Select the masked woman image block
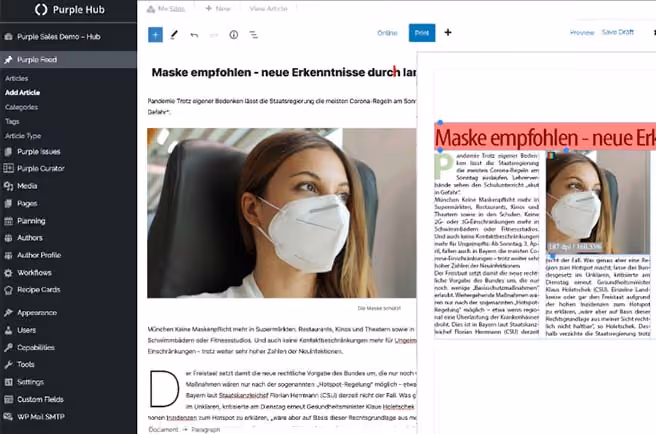The height and width of the screenshot is (434, 656). [x=282, y=213]
